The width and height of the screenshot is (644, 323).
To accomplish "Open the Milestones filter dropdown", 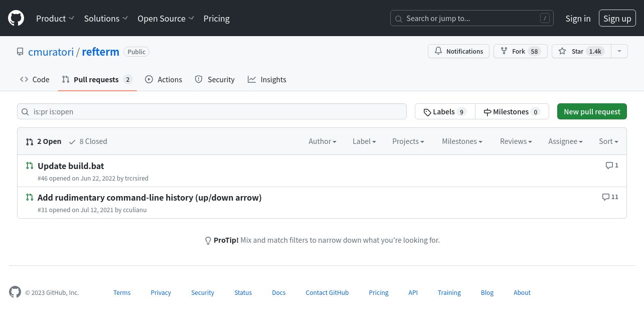I will coord(462,141).
